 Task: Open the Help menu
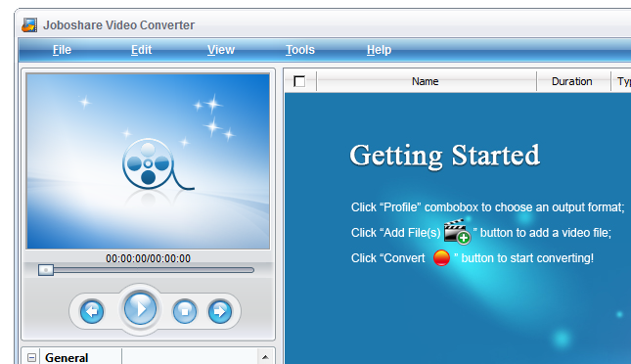click(x=379, y=50)
